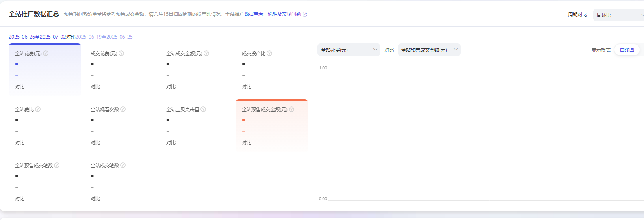Open external link icon after 说明及常见问题

coord(305,14)
